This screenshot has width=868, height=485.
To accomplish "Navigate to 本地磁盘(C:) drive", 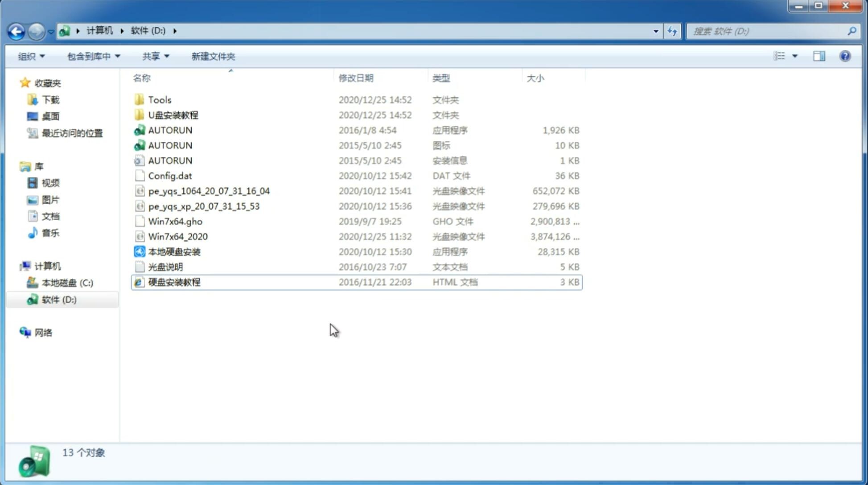I will pyautogui.click(x=67, y=283).
